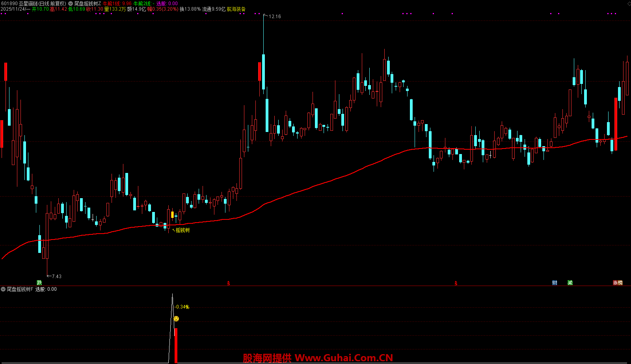Click the red signal bar in sub-chart
Viewport: 631px width, 364px height.
[176, 345]
